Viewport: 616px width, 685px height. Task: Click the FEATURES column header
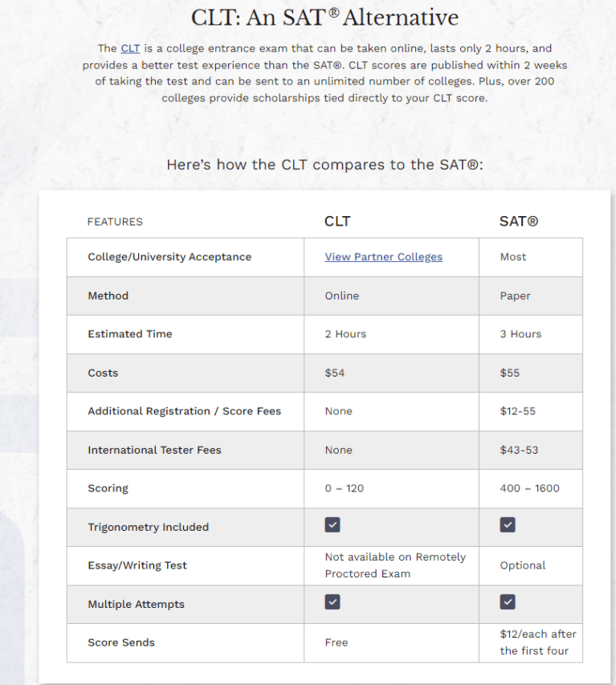[115, 222]
